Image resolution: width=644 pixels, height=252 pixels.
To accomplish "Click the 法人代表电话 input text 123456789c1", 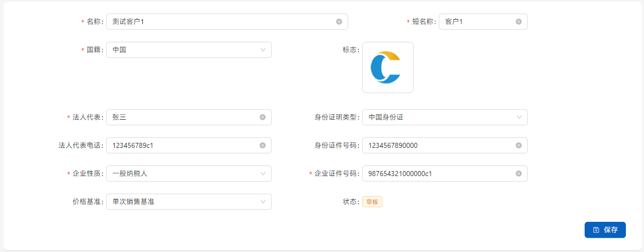I will pos(133,145).
